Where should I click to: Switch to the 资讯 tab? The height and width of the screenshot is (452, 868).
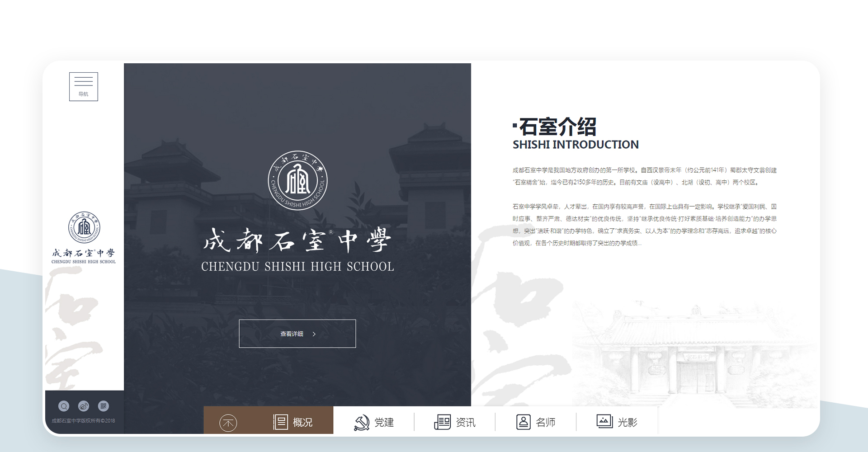(x=466, y=422)
